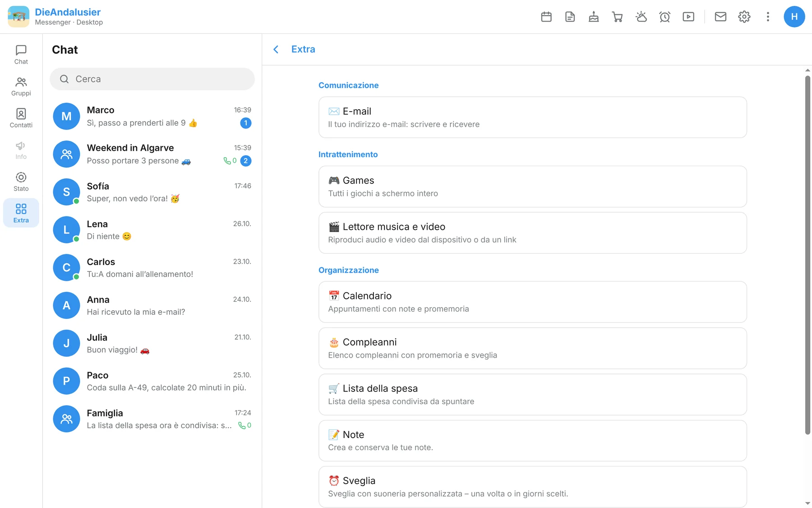Open the e-mail envelope icon in toolbar

[x=720, y=17]
